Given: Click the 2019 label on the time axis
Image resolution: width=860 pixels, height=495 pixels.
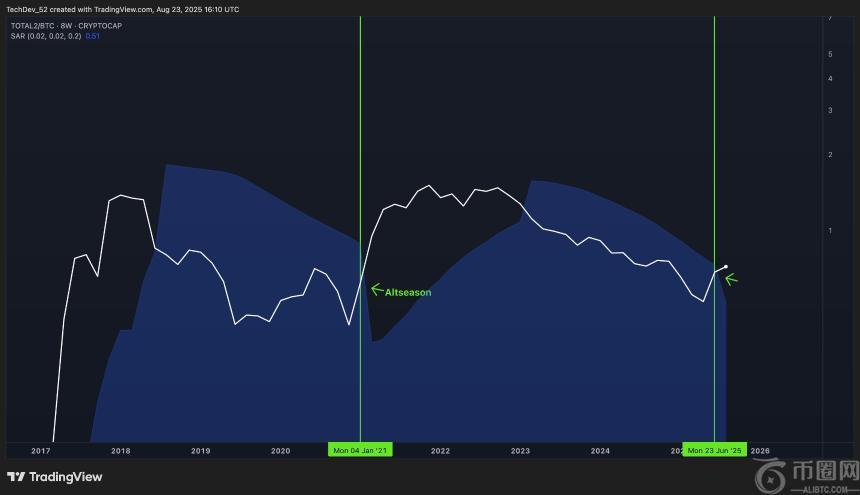Looking at the screenshot, I should point(200,451).
